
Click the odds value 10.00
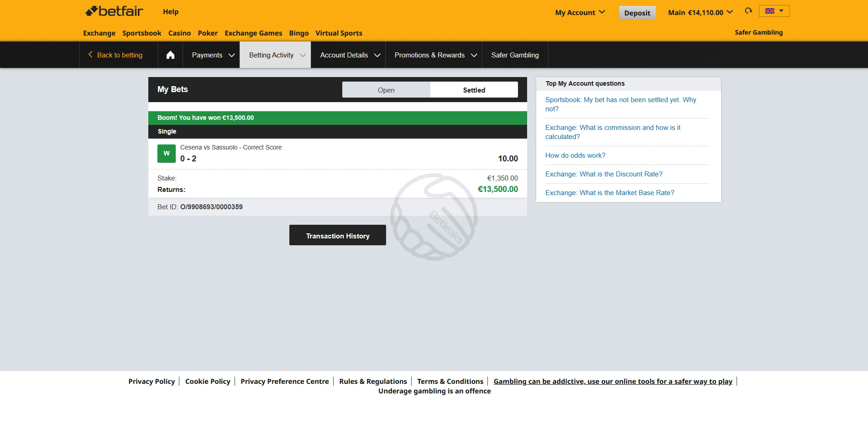[508, 159]
